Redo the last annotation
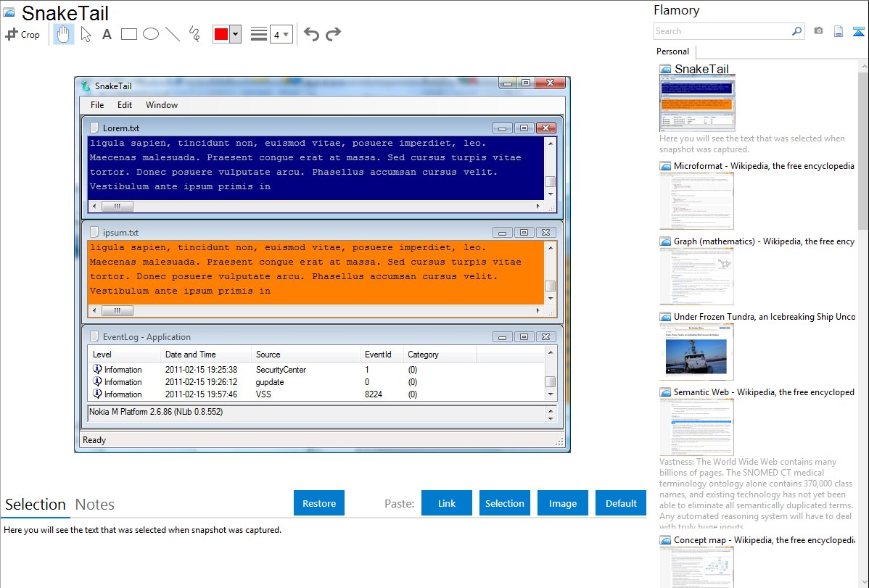 (x=333, y=34)
